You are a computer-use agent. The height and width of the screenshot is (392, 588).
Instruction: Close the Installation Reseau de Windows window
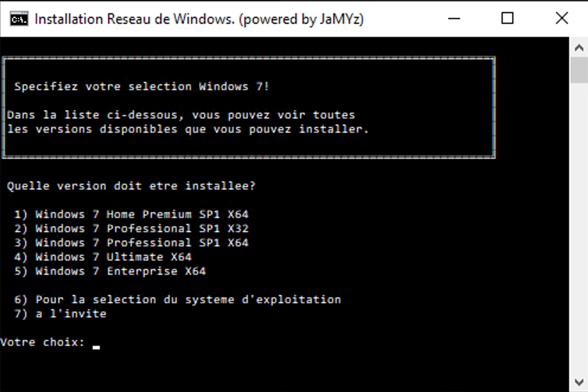pyautogui.click(x=561, y=18)
